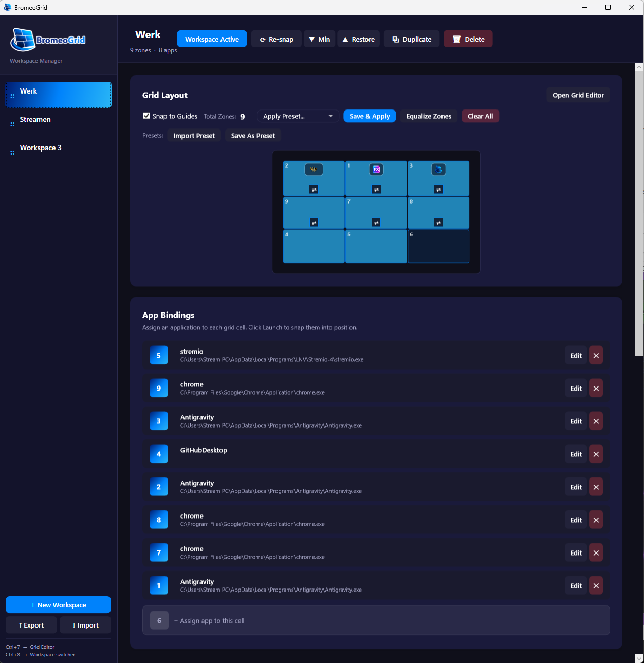Click the blue zone 5 badge beside stremio
Viewport: 644px width, 663px height.
pos(159,355)
